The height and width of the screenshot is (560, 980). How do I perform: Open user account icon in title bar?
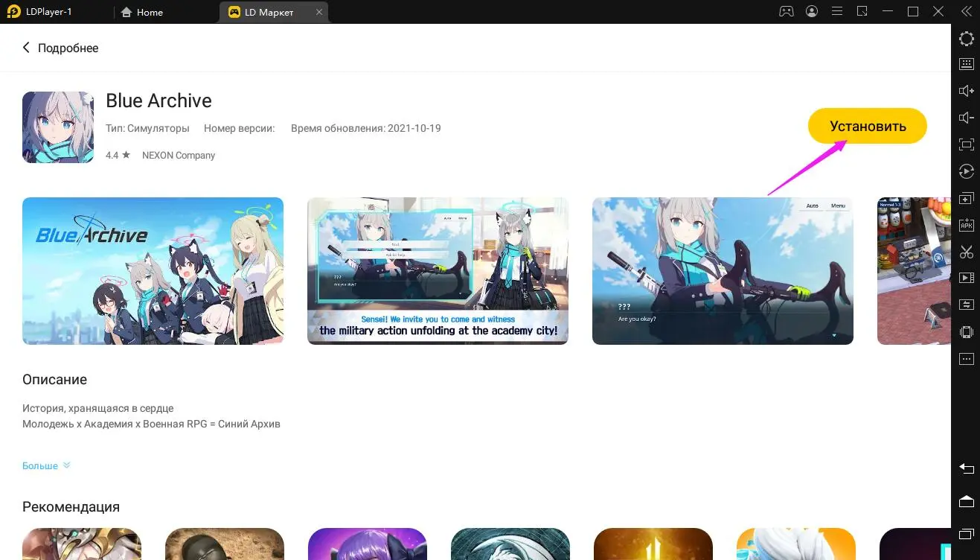click(812, 11)
